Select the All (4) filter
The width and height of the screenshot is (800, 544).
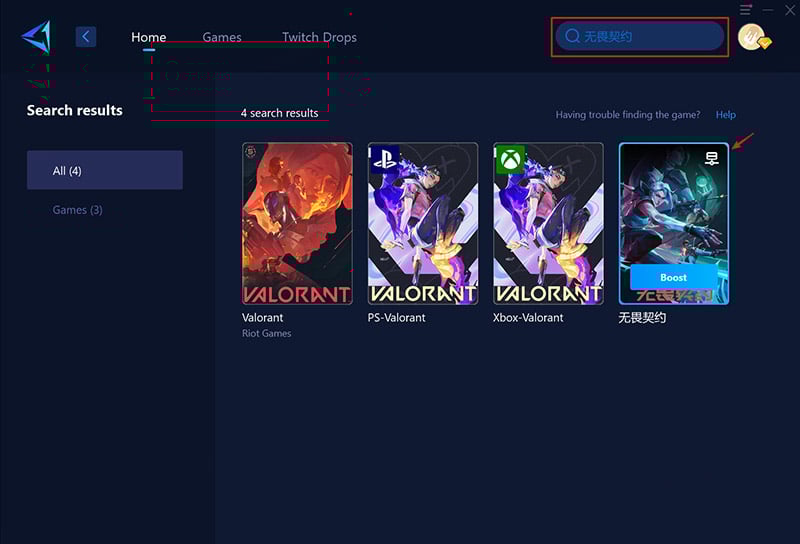[x=105, y=170]
